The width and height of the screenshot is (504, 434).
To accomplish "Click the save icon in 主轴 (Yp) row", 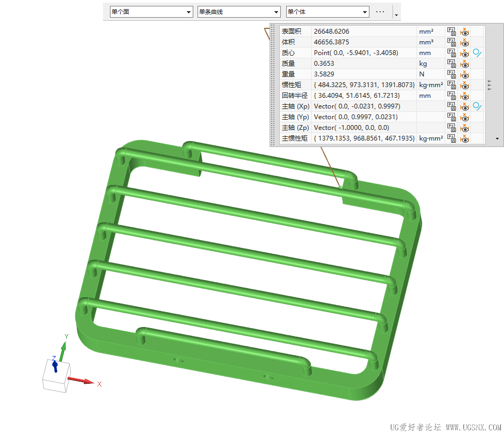I will (x=452, y=117).
